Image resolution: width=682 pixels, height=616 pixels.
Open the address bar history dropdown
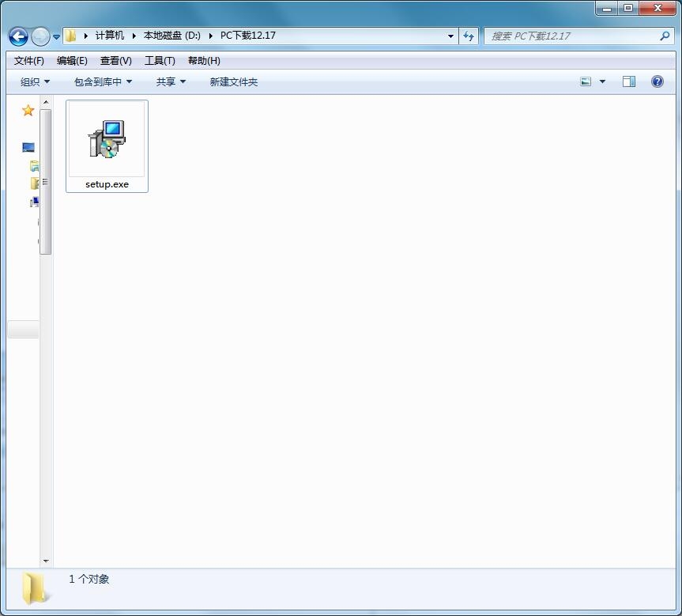[450, 36]
